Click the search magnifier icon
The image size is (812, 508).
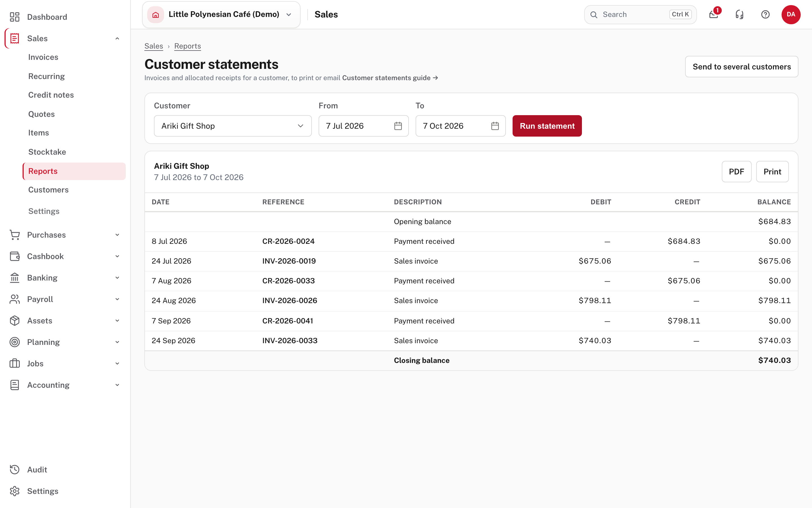[594, 14]
